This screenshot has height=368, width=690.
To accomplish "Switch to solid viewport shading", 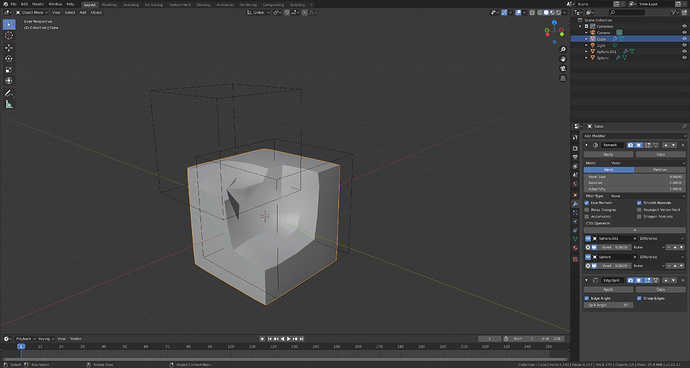I will click(546, 13).
